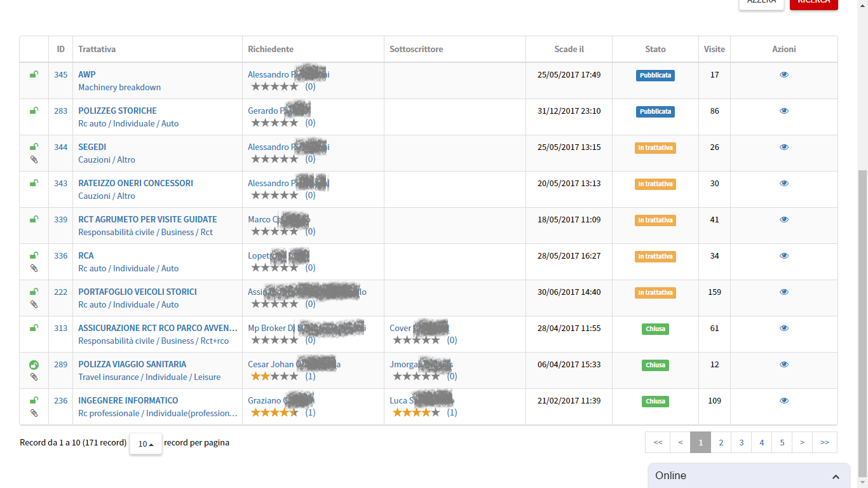868x488 pixels.
Task: View details icon for POLIZZEG STORICHE row
Action: [x=783, y=111]
